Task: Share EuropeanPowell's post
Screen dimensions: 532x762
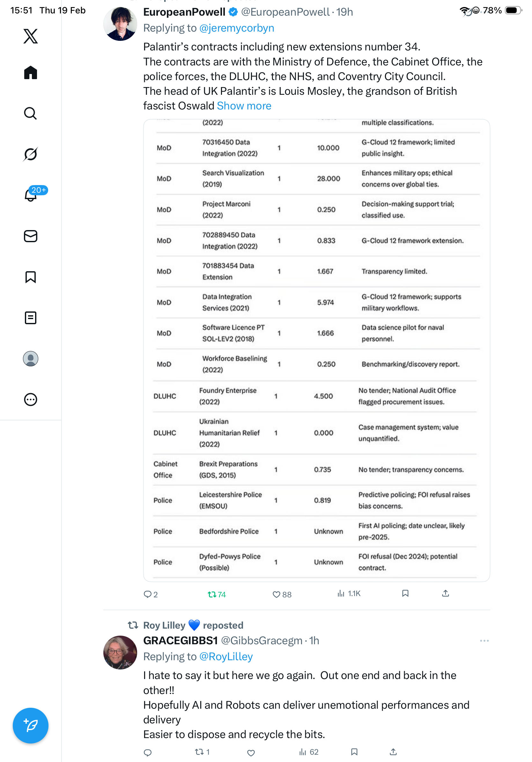Action: point(446,594)
